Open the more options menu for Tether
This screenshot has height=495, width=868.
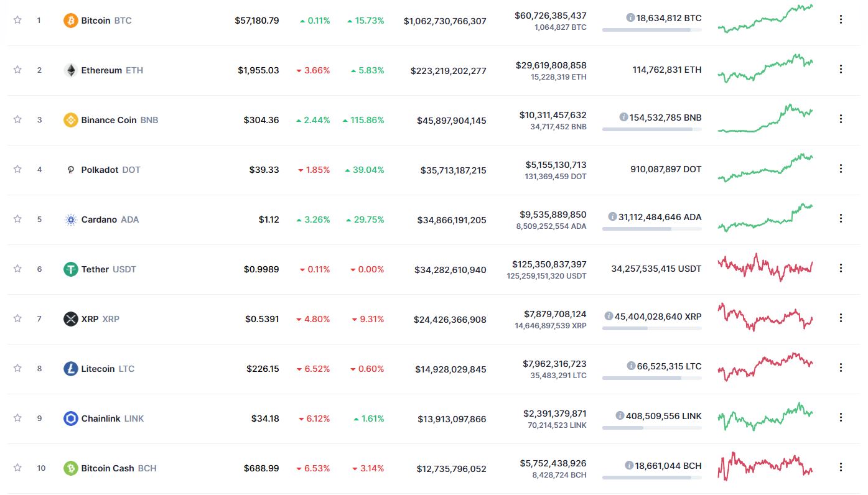pyautogui.click(x=841, y=268)
